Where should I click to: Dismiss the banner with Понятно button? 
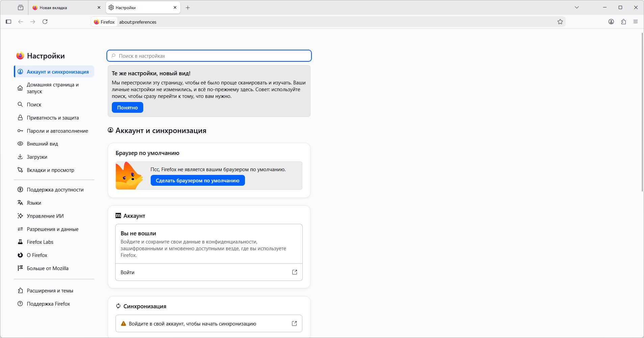[x=127, y=107]
